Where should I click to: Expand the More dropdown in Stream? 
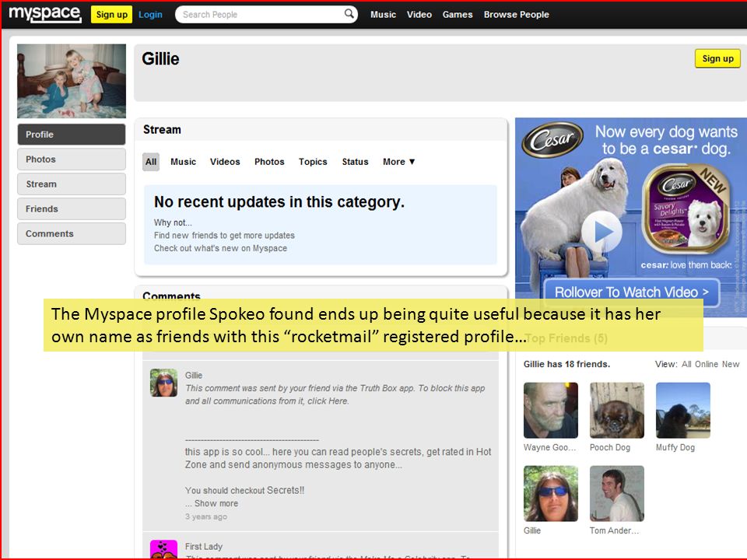coord(398,162)
